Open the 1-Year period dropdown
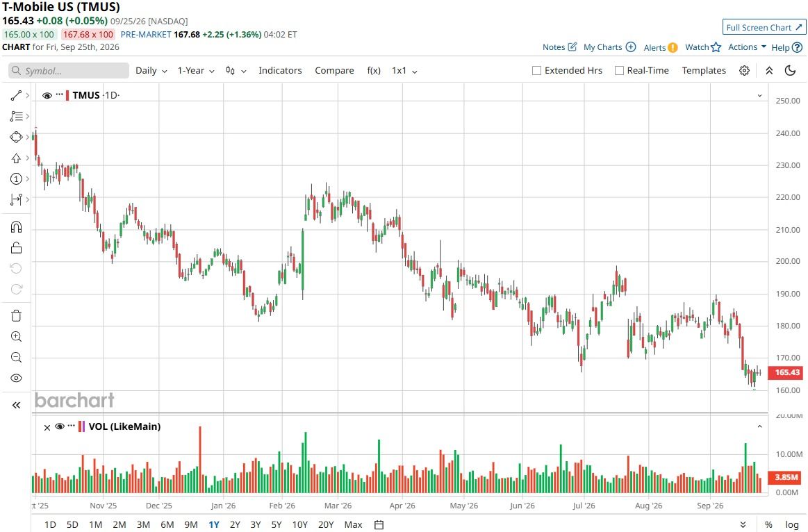The width and height of the screenshot is (808, 532). coord(196,71)
